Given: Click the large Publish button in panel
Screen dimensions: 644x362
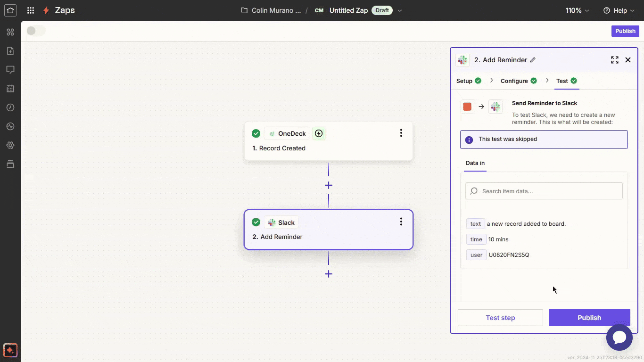Looking at the screenshot, I should pos(589,318).
